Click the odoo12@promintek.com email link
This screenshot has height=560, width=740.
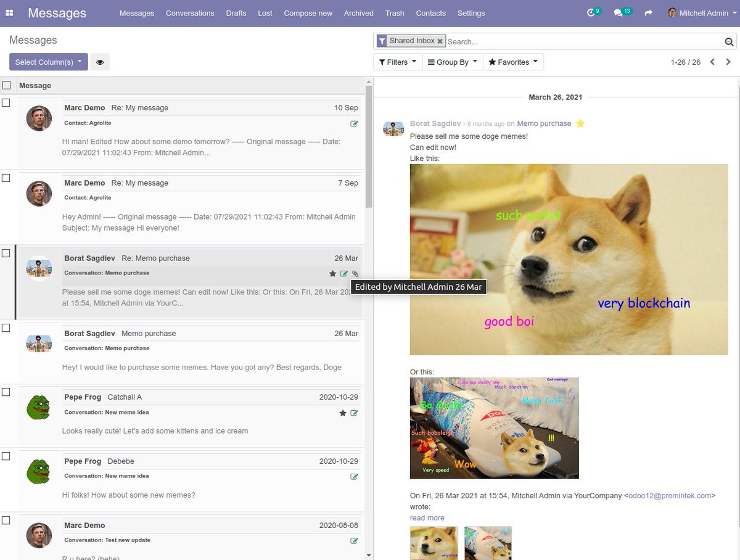[x=670, y=495]
